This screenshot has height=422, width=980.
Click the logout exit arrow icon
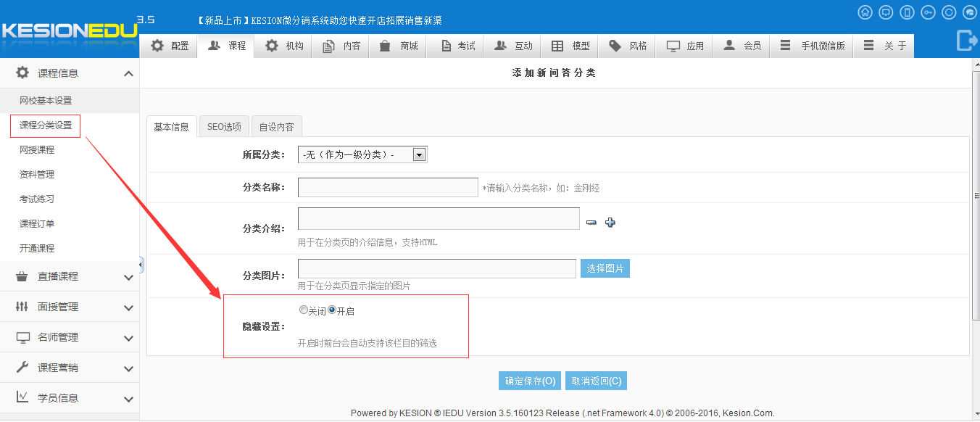967,41
